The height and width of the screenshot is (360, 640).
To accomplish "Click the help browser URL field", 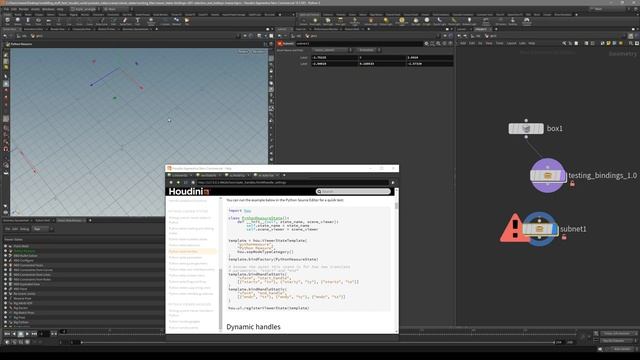I will [x=293, y=182].
